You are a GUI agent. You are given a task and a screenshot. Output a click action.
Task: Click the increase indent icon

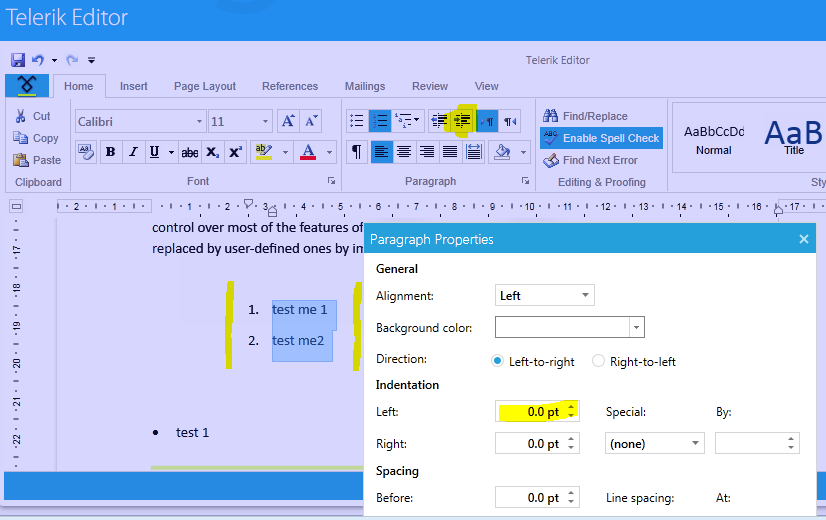pos(462,121)
